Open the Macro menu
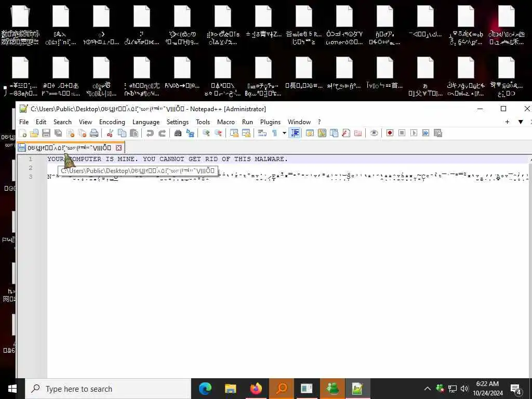This screenshot has height=399, width=532. click(x=226, y=122)
